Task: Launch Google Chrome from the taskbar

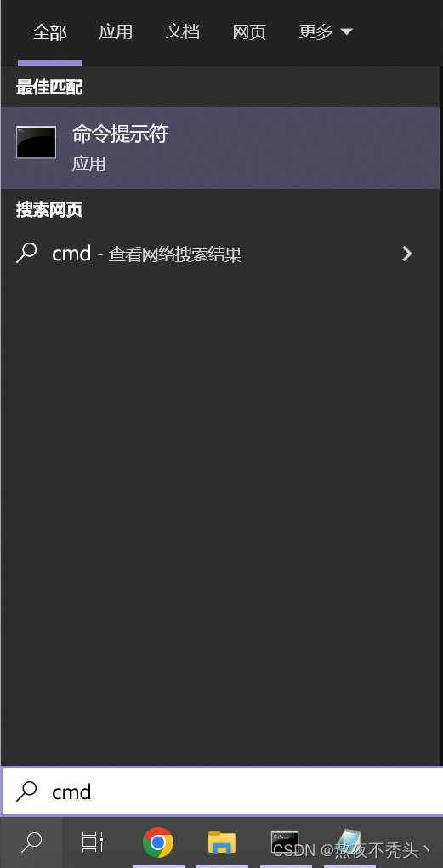Action: coord(157,842)
